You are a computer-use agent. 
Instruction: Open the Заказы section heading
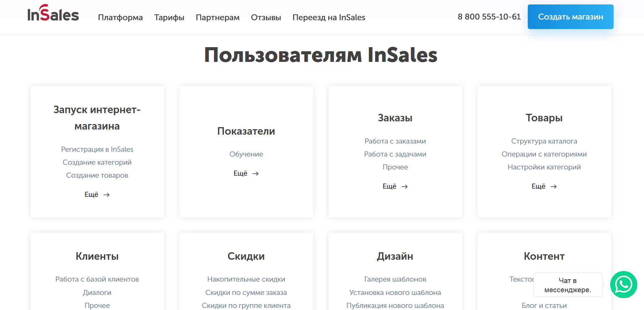395,118
